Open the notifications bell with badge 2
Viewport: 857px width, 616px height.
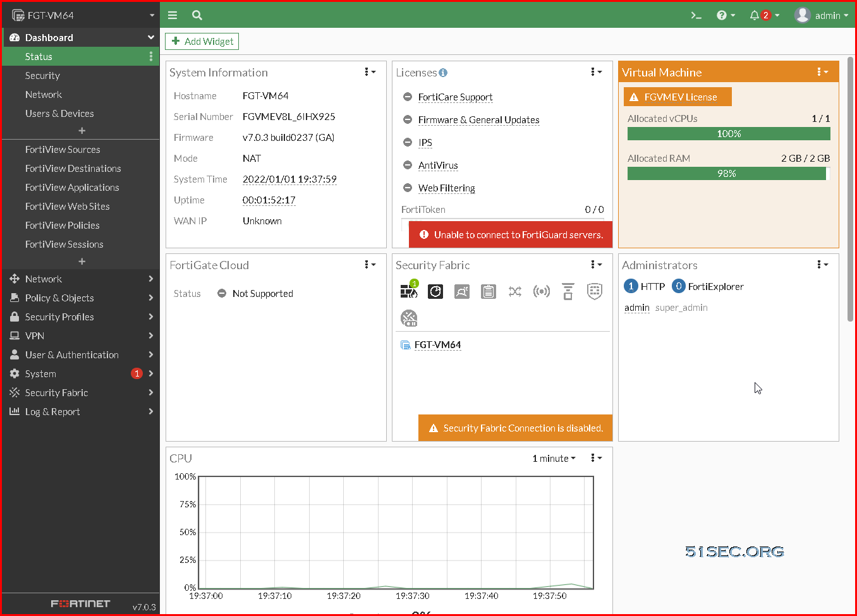point(764,15)
